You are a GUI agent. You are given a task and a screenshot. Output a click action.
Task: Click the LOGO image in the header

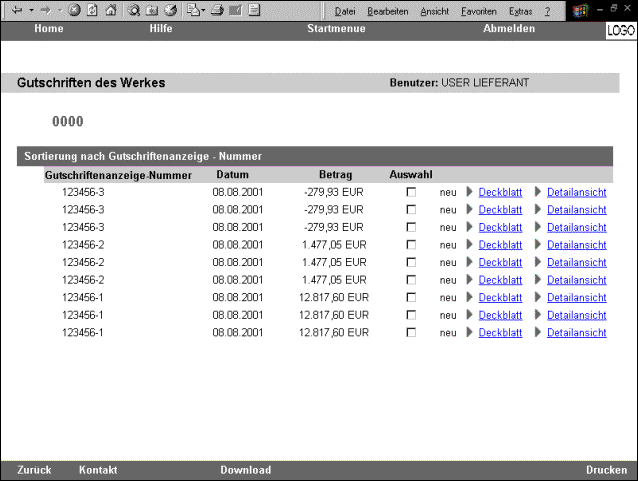coord(621,31)
